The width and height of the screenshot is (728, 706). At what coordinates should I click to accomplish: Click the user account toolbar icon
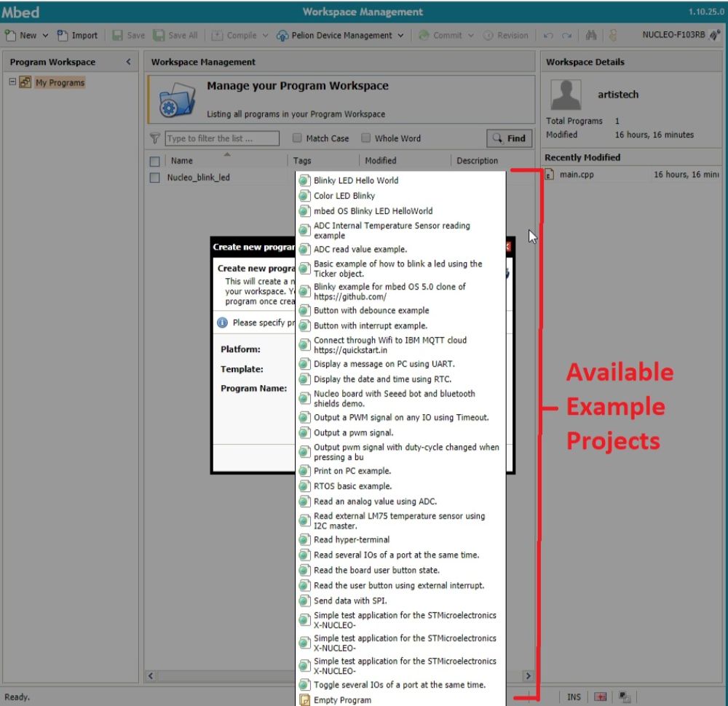coord(613,35)
